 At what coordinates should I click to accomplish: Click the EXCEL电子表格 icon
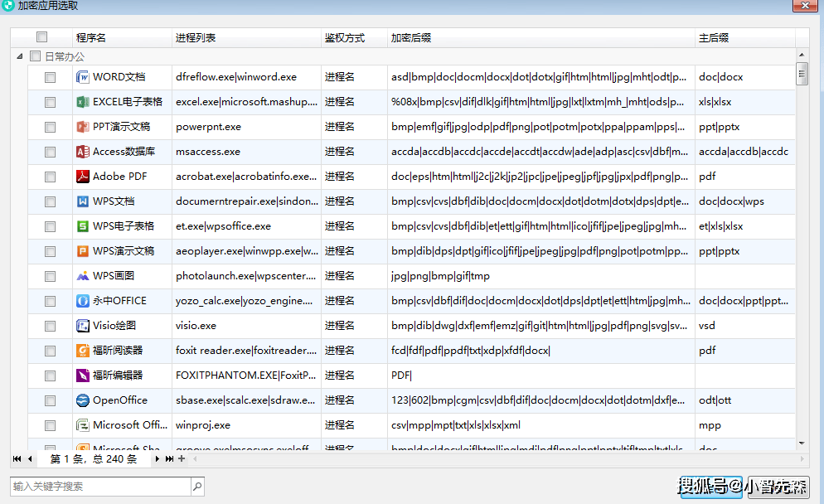click(x=83, y=102)
